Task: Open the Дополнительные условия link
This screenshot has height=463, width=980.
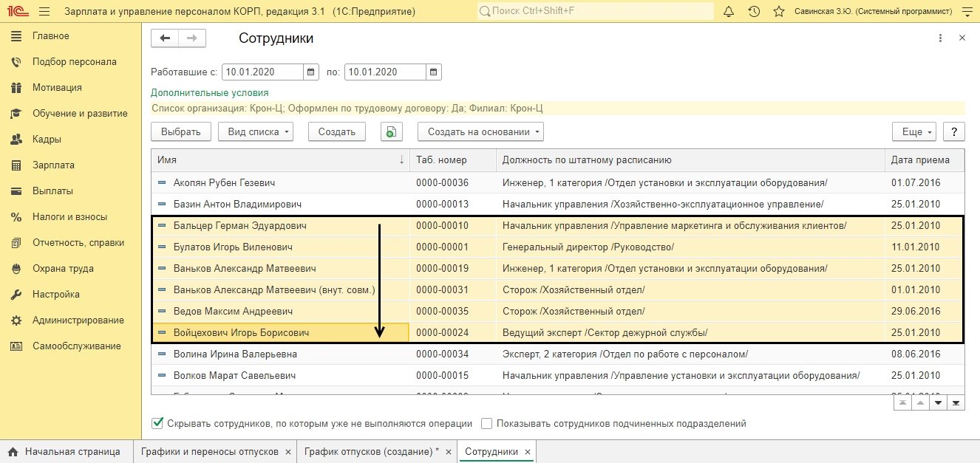Action: point(209,93)
